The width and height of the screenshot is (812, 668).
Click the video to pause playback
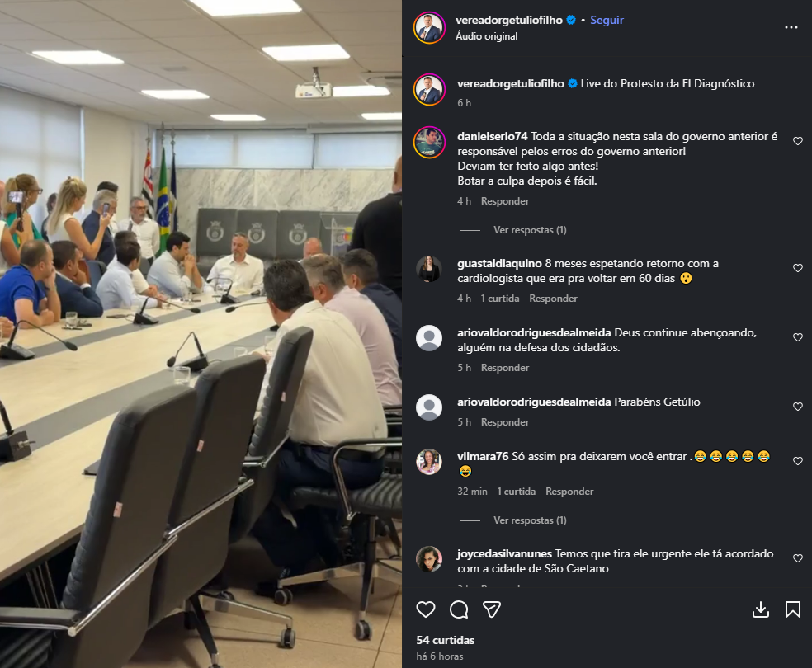pyautogui.click(x=201, y=334)
